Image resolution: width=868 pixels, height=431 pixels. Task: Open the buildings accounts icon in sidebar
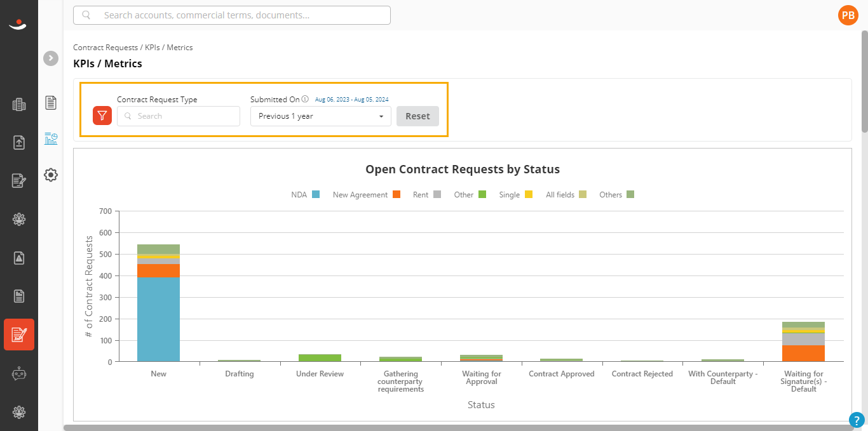coord(19,105)
